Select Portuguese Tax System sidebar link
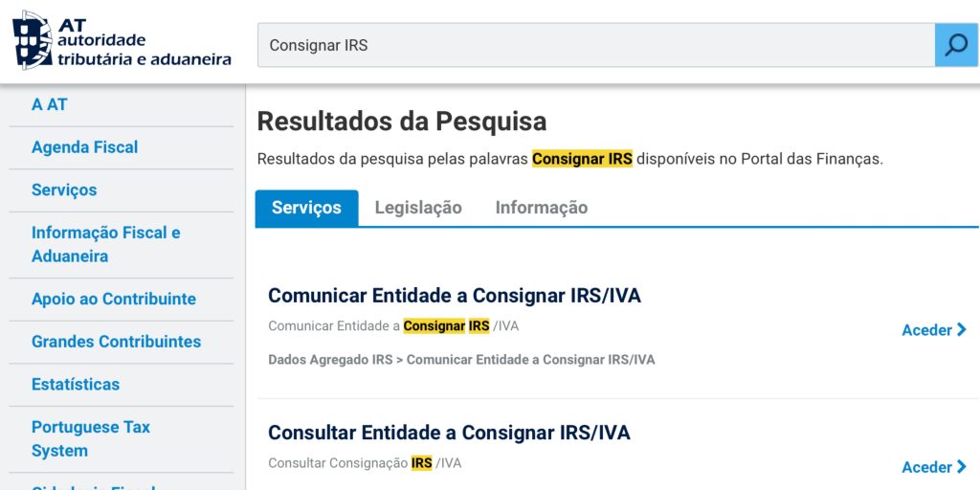Screen dimensions: 980x490 [x=90, y=438]
